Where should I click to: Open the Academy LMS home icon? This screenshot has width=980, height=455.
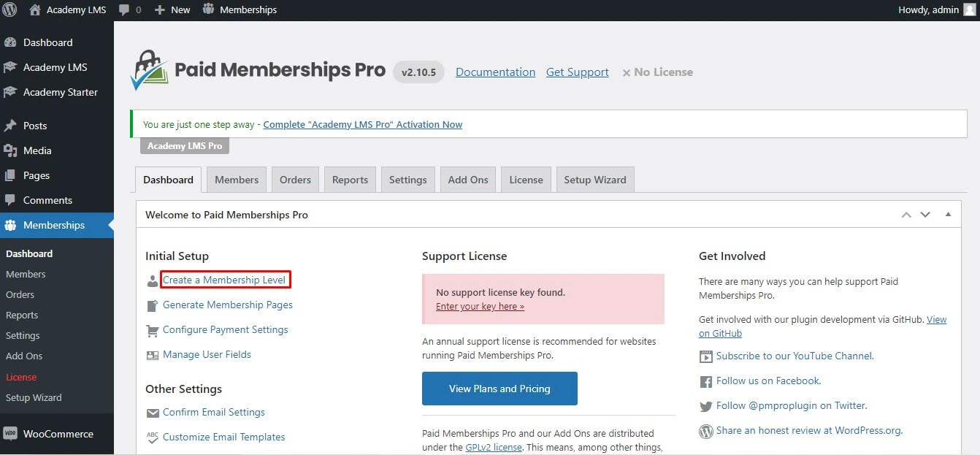(34, 9)
